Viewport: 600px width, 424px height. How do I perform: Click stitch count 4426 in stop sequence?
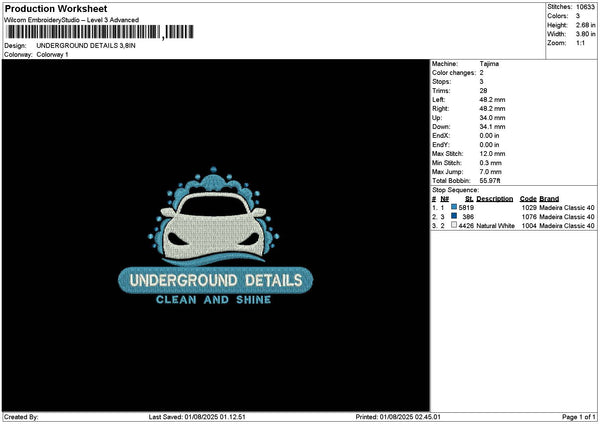466,226
